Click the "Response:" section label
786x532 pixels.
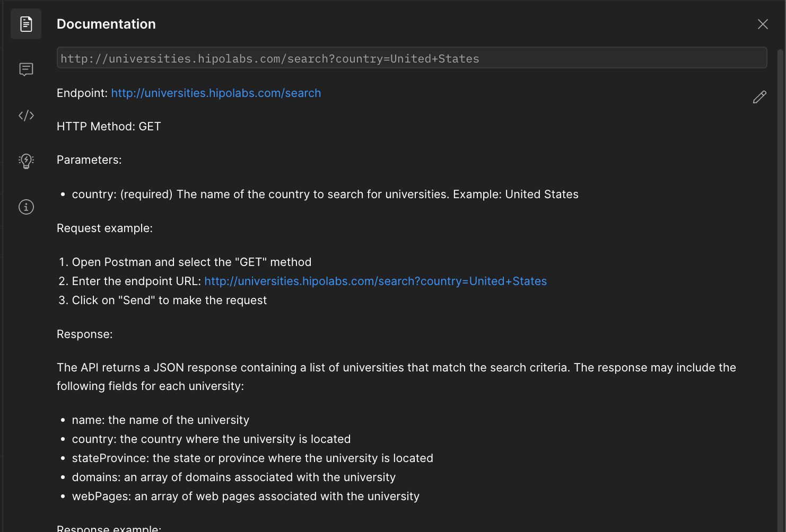85,334
